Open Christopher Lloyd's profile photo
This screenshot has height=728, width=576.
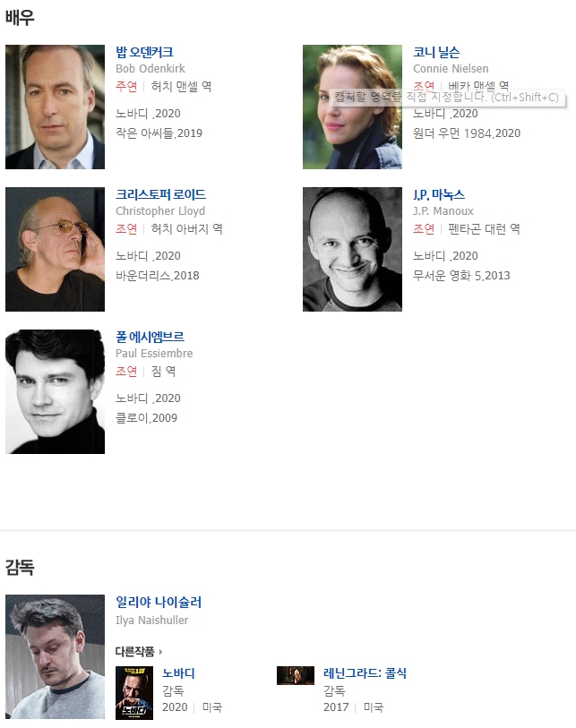point(55,249)
